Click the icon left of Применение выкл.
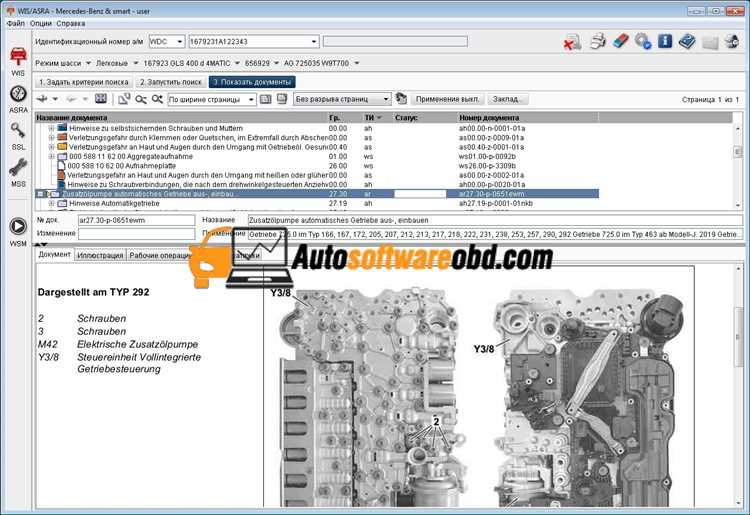 pos(401,99)
